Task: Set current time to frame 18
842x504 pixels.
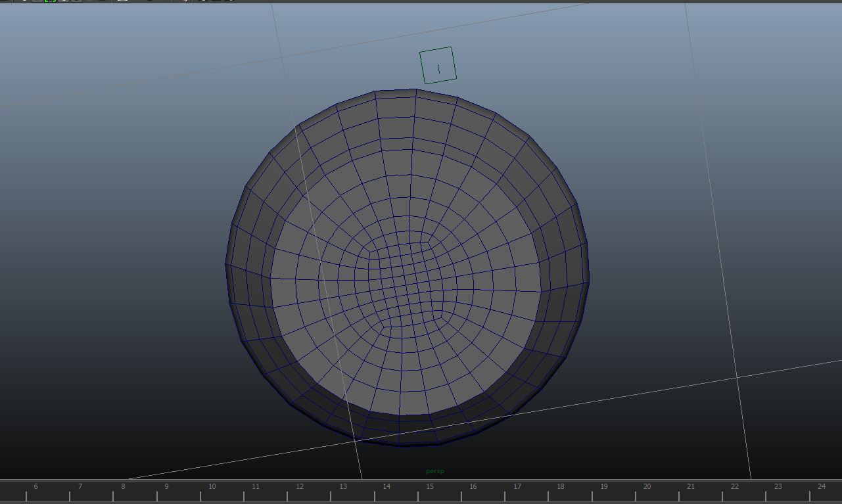Action: 560,486
